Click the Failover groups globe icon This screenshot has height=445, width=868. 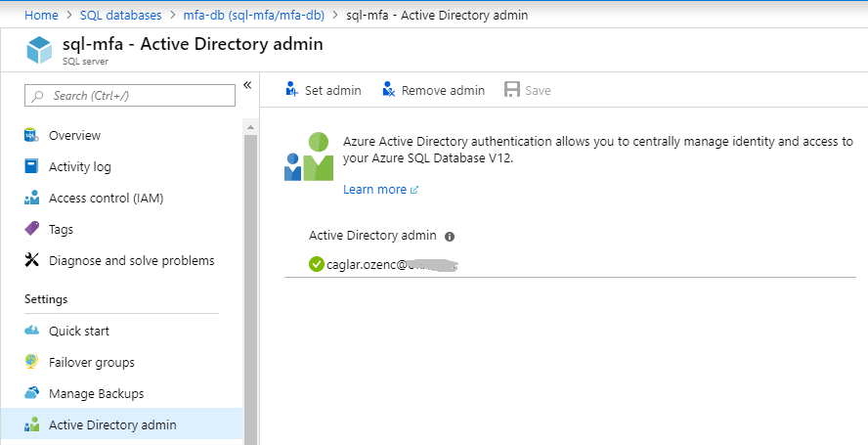pyautogui.click(x=31, y=361)
